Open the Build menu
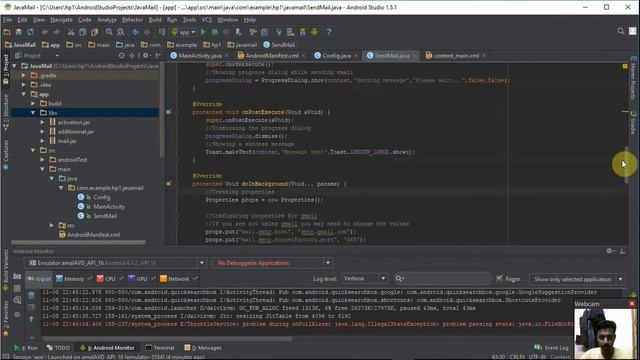This screenshot has width=640, height=360. coord(155,20)
